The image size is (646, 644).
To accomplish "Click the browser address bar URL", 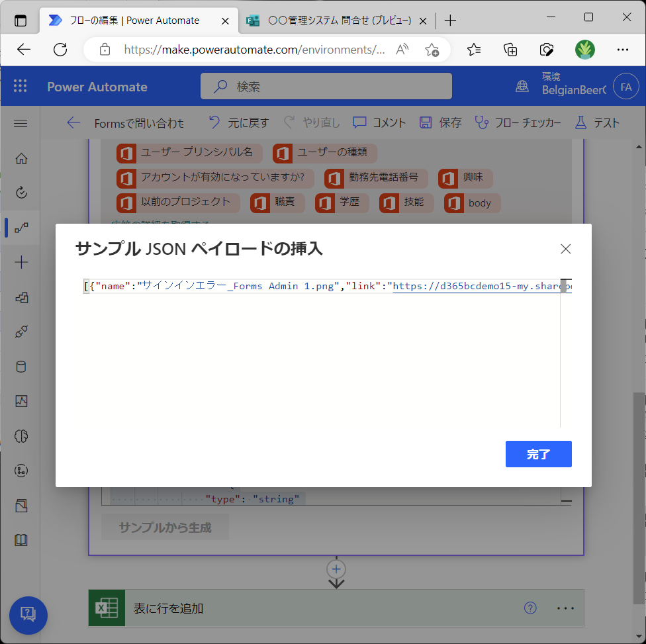I will pos(254,50).
